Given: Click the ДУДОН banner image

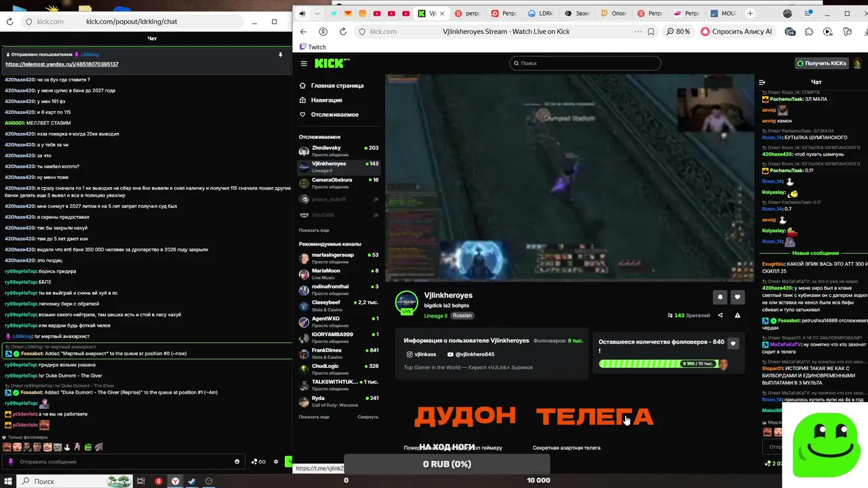Looking at the screenshot, I should tap(465, 415).
